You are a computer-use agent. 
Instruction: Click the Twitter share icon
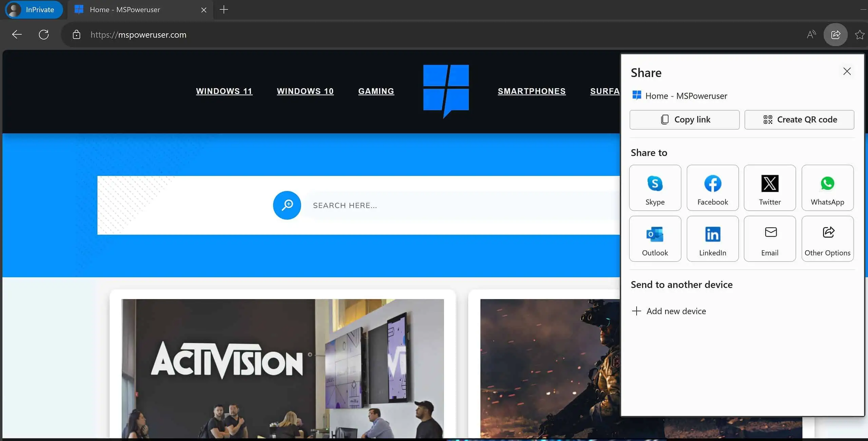coord(770,187)
